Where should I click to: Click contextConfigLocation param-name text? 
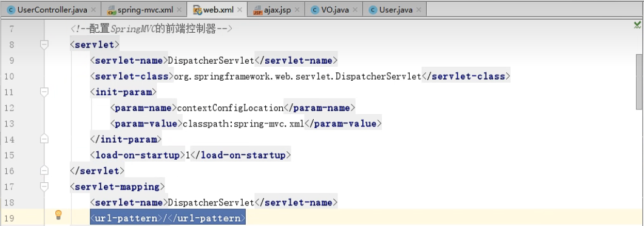[230, 108]
